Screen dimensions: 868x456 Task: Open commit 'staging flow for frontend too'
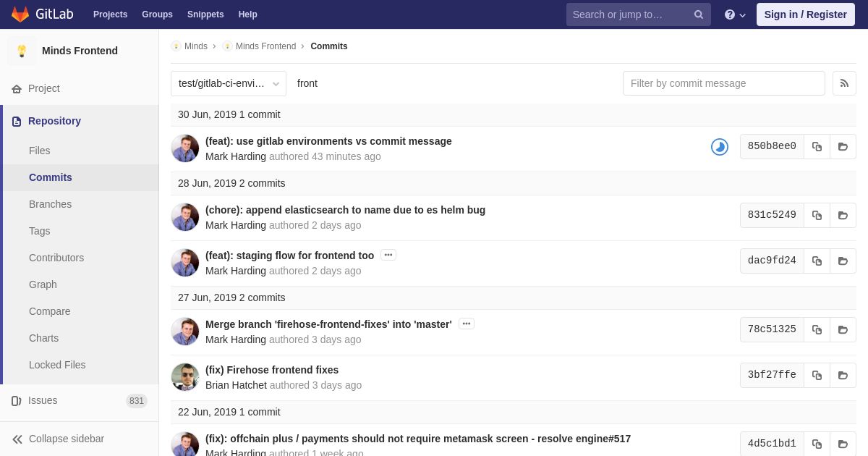pyautogui.click(x=289, y=256)
